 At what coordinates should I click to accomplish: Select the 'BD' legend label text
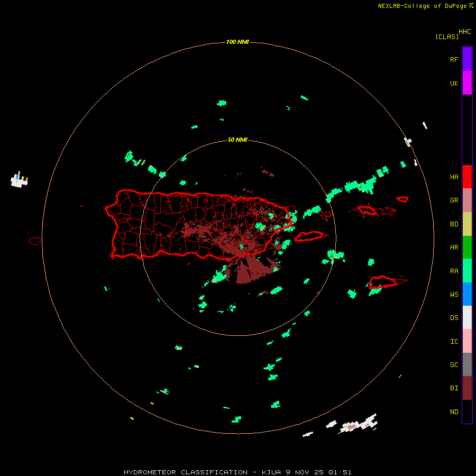click(454, 224)
